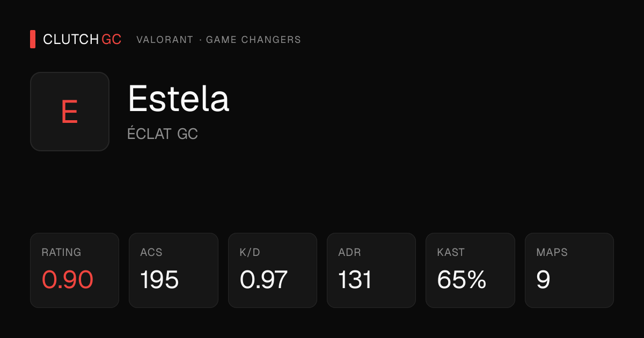Click the K/D stat card
This screenshot has height=338, width=644.
point(273,270)
